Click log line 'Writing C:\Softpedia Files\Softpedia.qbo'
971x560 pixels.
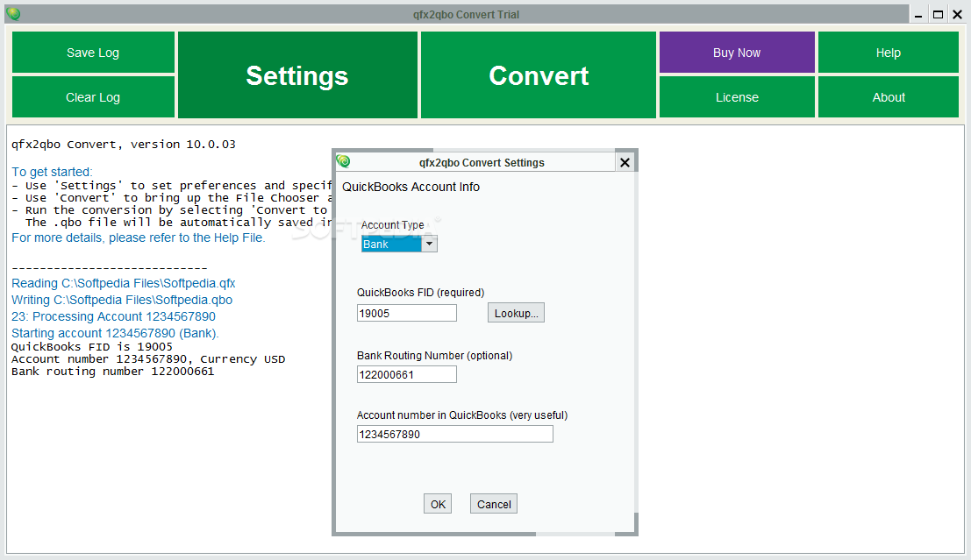point(122,300)
